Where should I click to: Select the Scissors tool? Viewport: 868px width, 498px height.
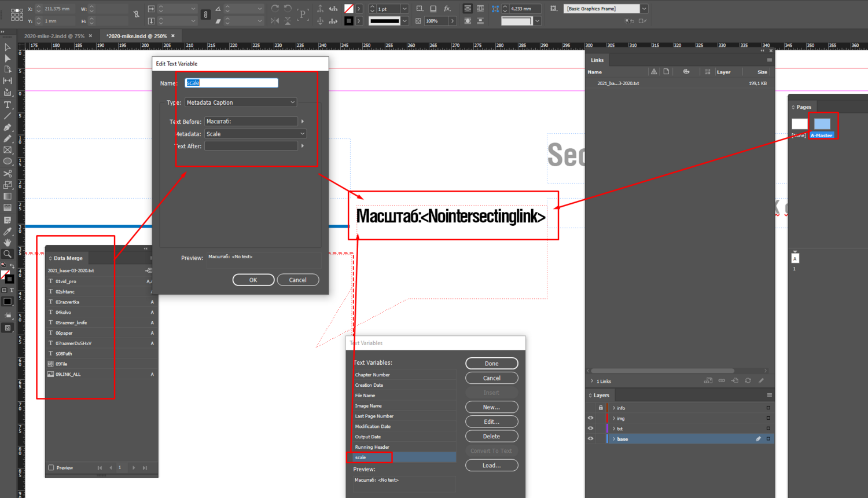8,174
